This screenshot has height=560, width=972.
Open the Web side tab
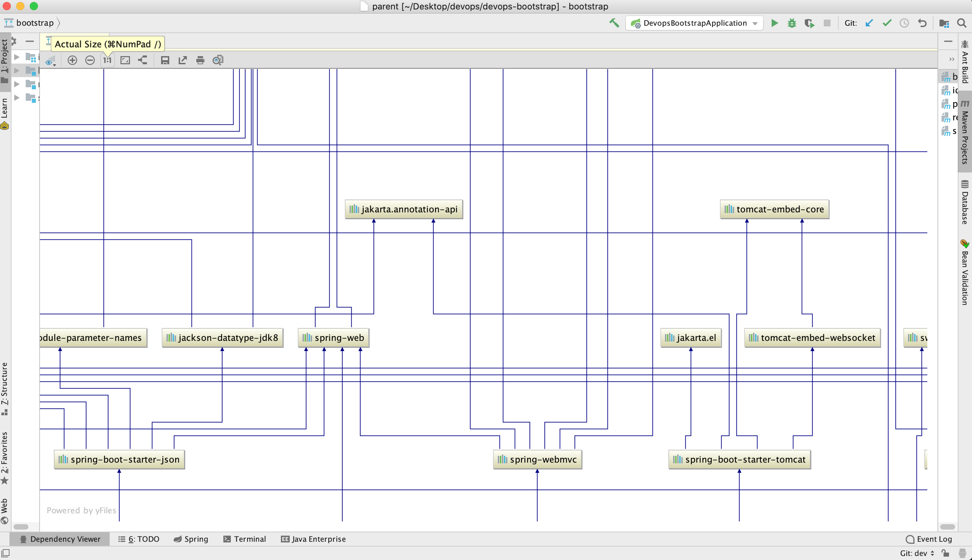(5, 511)
